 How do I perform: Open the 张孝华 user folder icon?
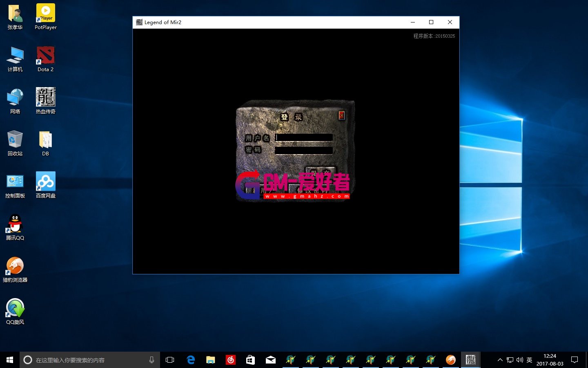[15, 17]
